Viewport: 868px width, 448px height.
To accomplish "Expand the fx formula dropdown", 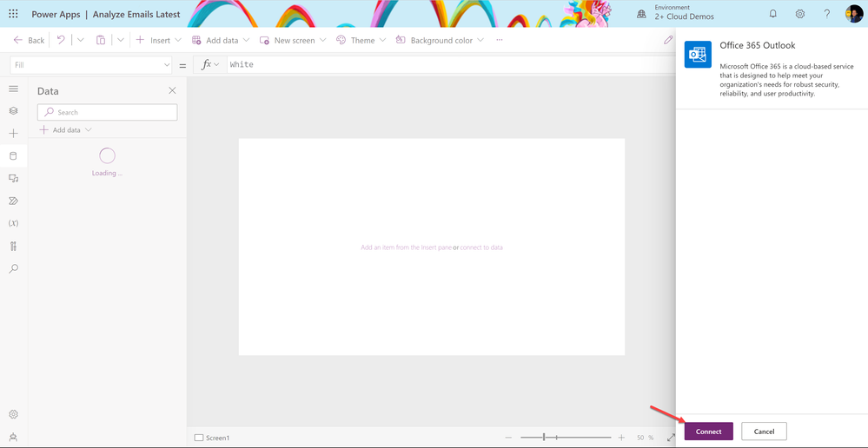I will point(209,65).
